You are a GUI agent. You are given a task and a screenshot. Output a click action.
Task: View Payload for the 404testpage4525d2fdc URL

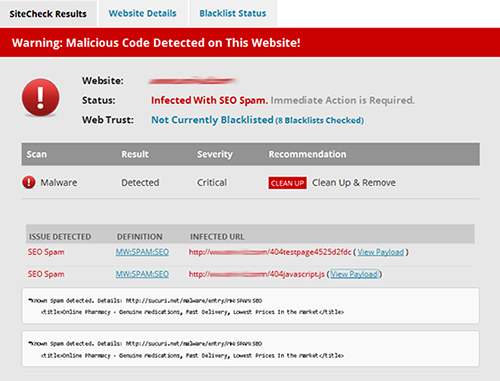[381, 252]
